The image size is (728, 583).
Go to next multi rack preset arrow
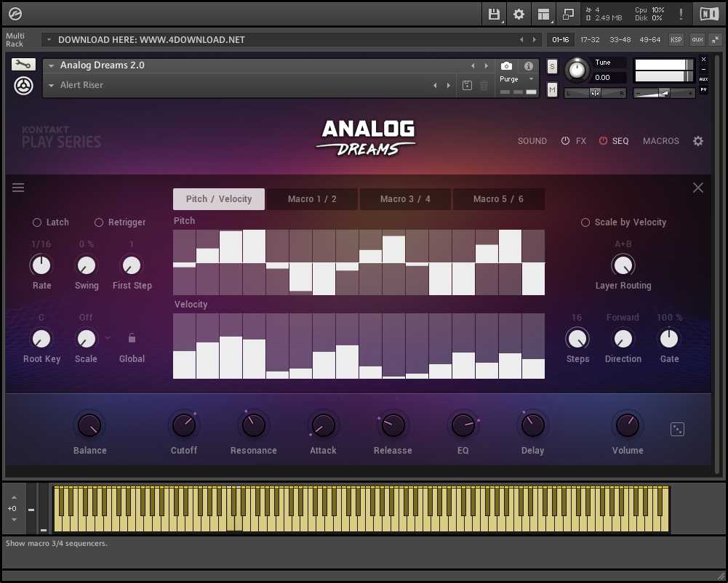(x=534, y=40)
